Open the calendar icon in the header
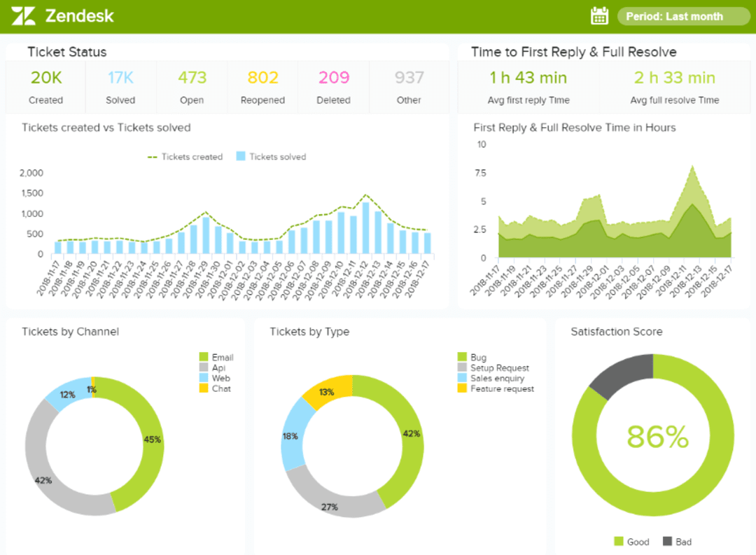The height and width of the screenshot is (555, 756). 598,15
